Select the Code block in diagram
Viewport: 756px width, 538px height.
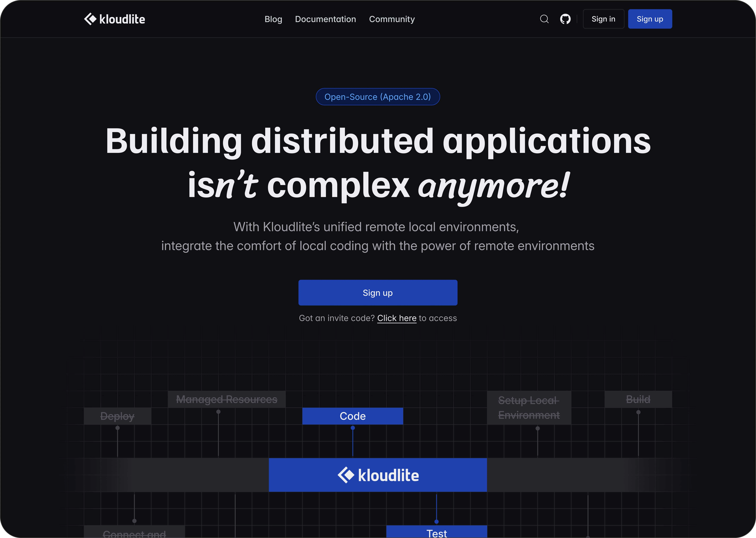click(353, 416)
